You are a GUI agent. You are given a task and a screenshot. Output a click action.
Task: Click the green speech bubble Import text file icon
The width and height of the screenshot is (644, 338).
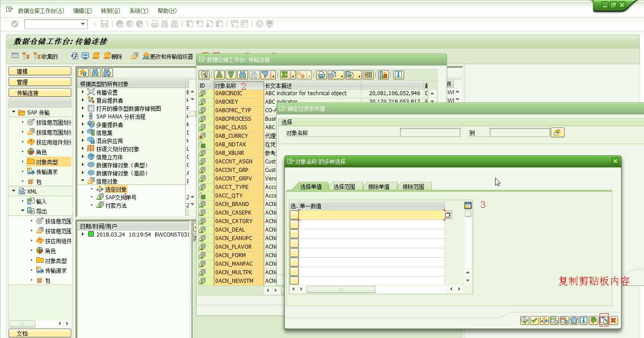pos(594,320)
